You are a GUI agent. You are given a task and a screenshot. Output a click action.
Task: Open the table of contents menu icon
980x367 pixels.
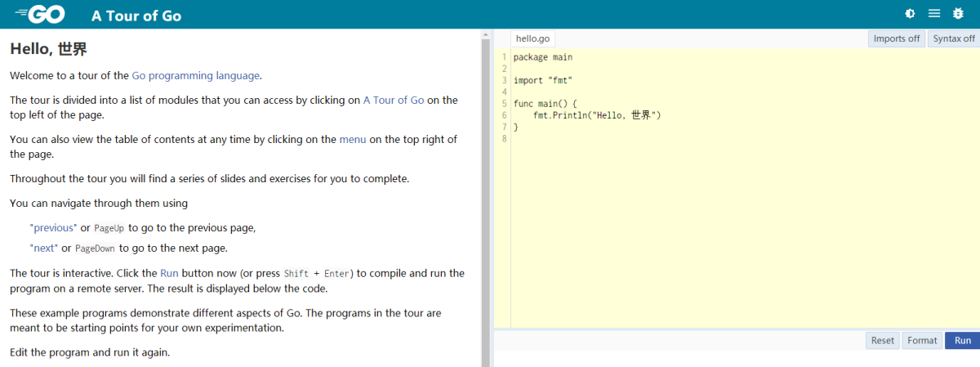[934, 14]
